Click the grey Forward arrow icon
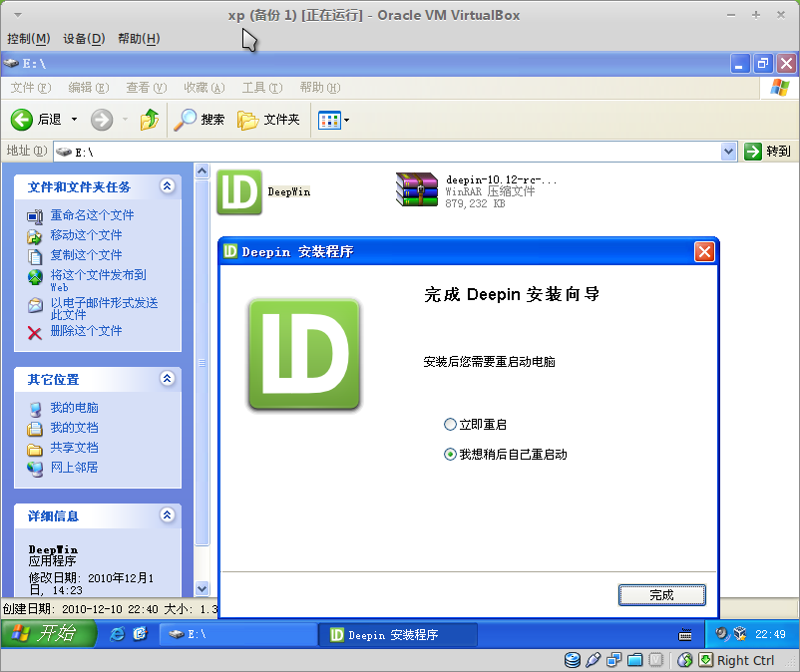The height and width of the screenshot is (672, 800). 102,120
